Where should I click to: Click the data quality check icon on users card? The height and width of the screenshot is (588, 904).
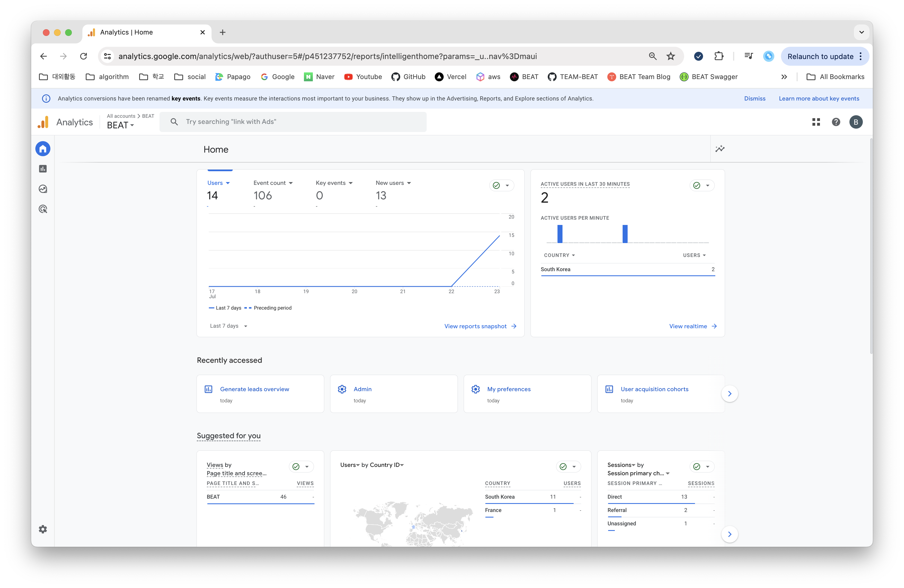click(x=497, y=185)
